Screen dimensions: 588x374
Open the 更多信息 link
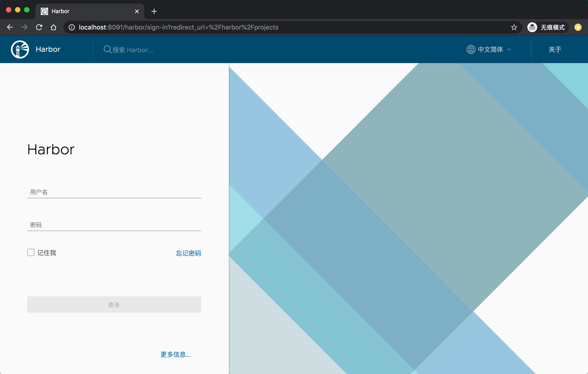(175, 354)
